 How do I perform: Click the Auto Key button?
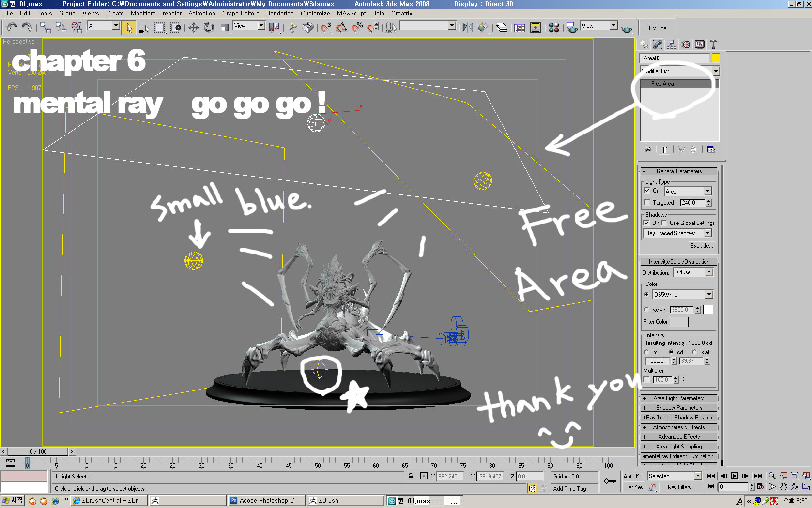click(634, 477)
